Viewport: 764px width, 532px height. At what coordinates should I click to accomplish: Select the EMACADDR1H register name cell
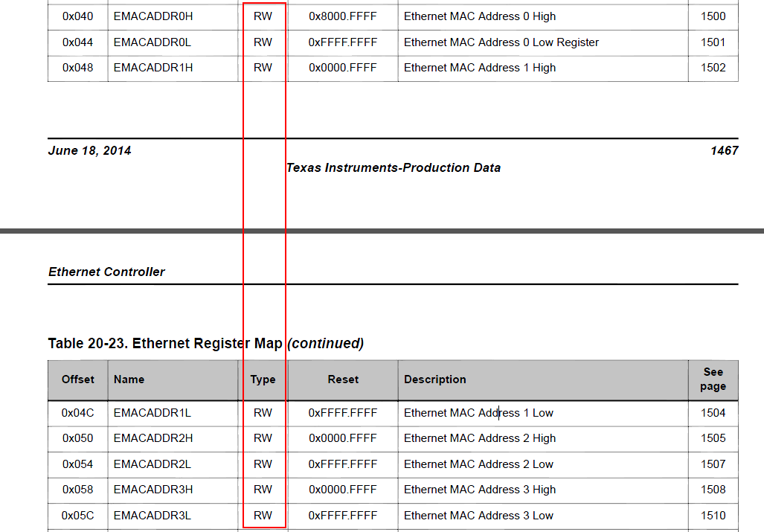pyautogui.click(x=153, y=68)
